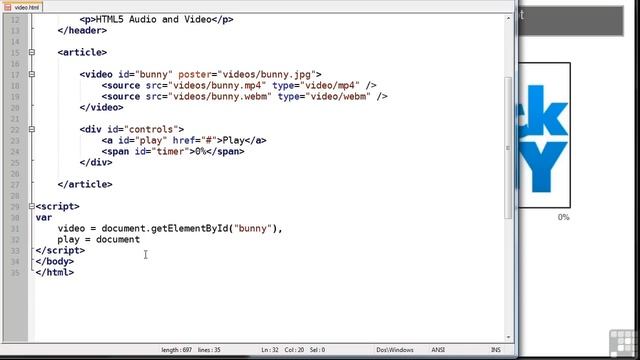The height and width of the screenshot is (360, 640).
Task: Select line number 35 in the margin
Action: 15,273
